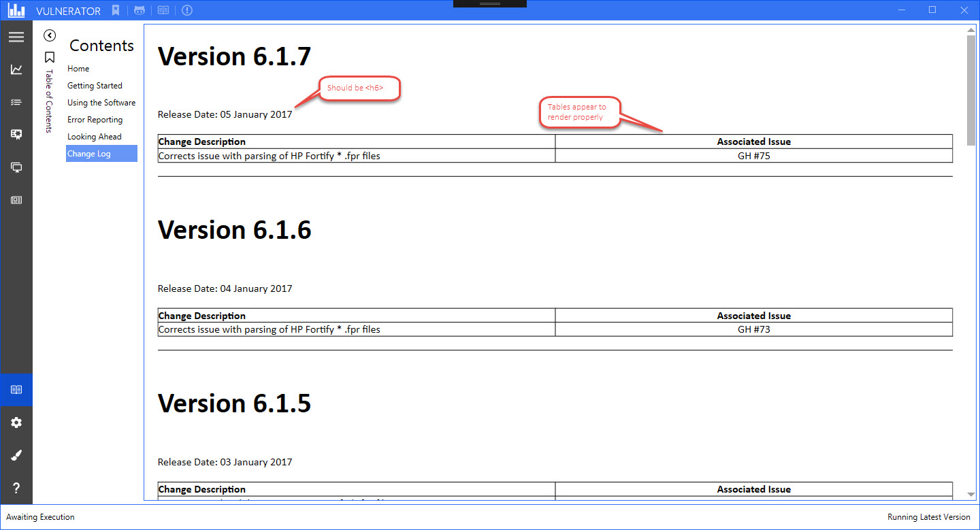Screen dimensions: 980x530
Task: Click the exclamation info icon in the title bar
Action: (x=186, y=10)
